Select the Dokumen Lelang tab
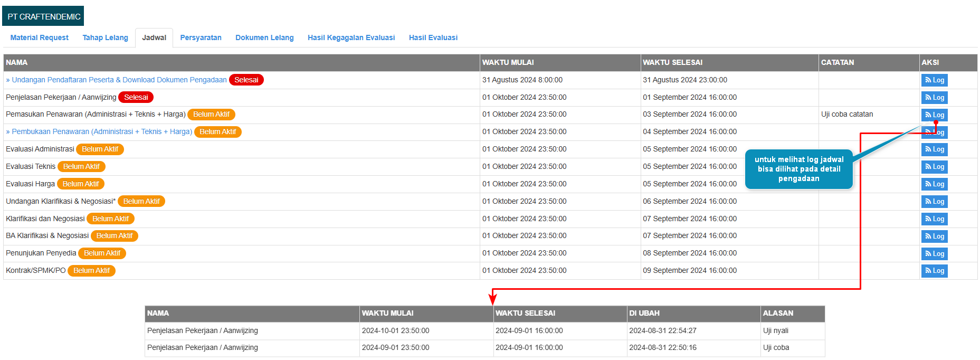The height and width of the screenshot is (360, 980). click(264, 37)
